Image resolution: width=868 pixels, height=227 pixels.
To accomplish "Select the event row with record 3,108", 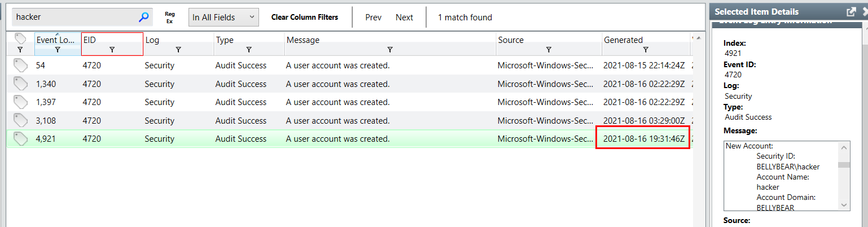I will coord(339,121).
